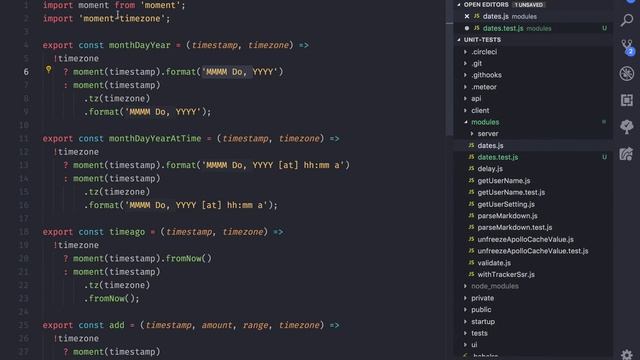Viewport: 640px width, 360px height.
Task: Expand the startup folder
Action: 465,322
